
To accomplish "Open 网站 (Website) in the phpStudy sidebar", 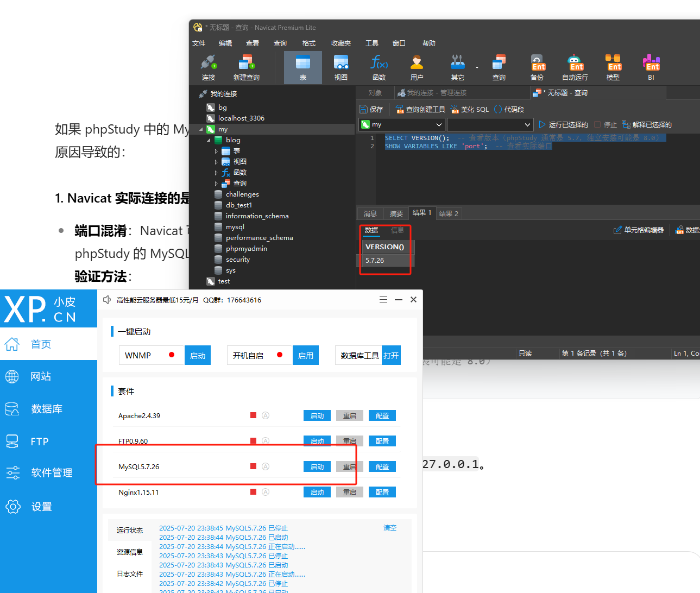I will (x=48, y=376).
